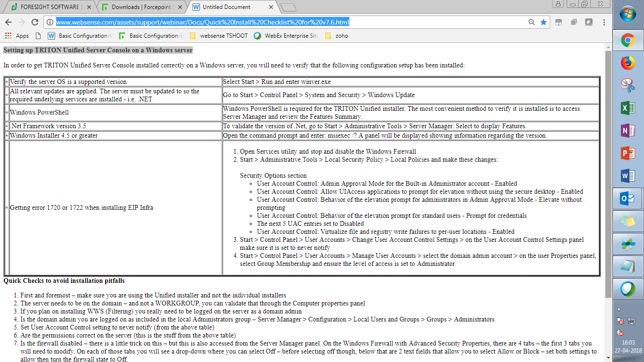
Task: Open the Chrome three-dot menu
Action: pos(604,22)
